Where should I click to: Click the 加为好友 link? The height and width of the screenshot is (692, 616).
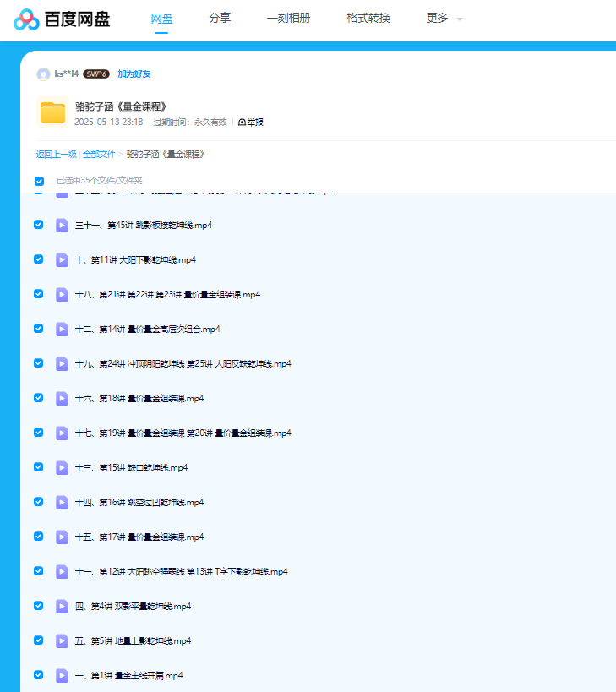[x=134, y=74]
